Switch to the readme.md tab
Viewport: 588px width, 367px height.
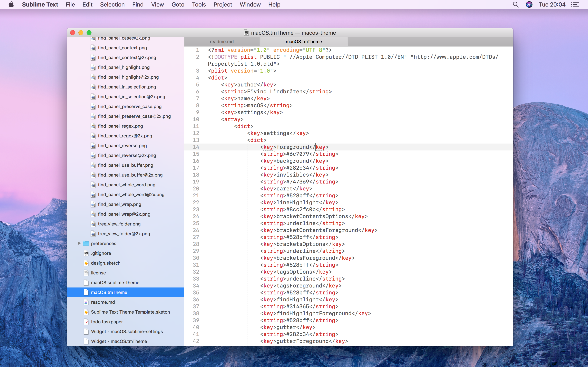(x=222, y=42)
